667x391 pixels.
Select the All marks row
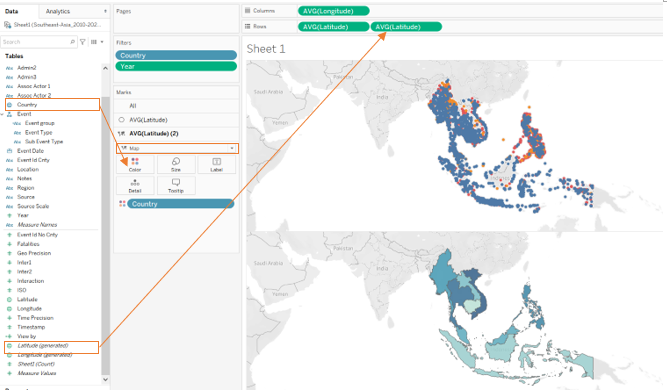click(x=176, y=106)
